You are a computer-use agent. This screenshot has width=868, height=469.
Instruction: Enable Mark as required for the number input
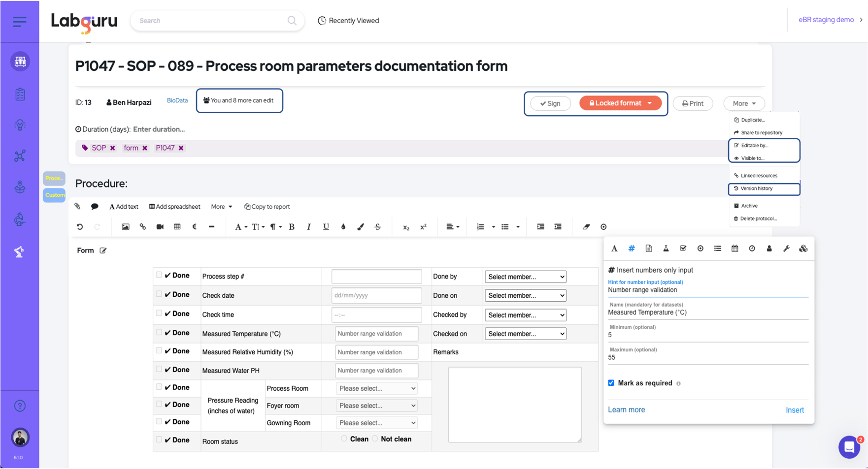[x=611, y=382]
